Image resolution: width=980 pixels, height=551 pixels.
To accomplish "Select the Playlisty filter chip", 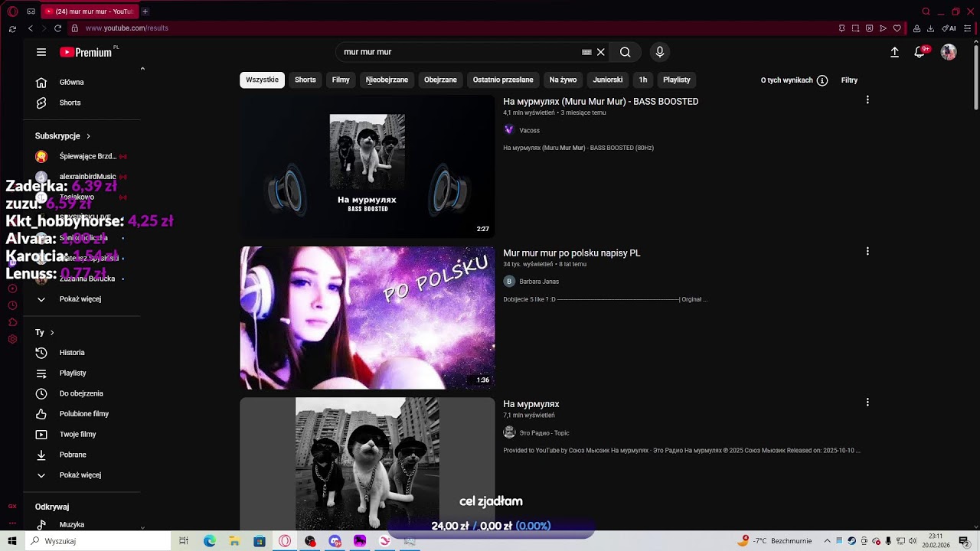I will click(677, 80).
